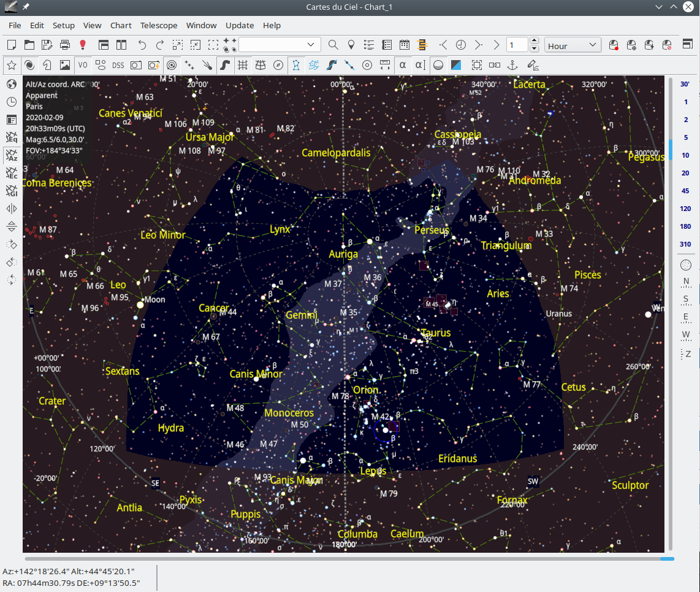Toggle constellation figure lines

coord(297,65)
